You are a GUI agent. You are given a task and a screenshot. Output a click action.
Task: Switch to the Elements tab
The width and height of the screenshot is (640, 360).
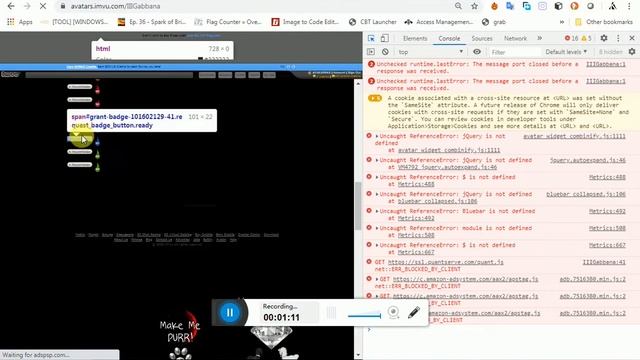415,38
